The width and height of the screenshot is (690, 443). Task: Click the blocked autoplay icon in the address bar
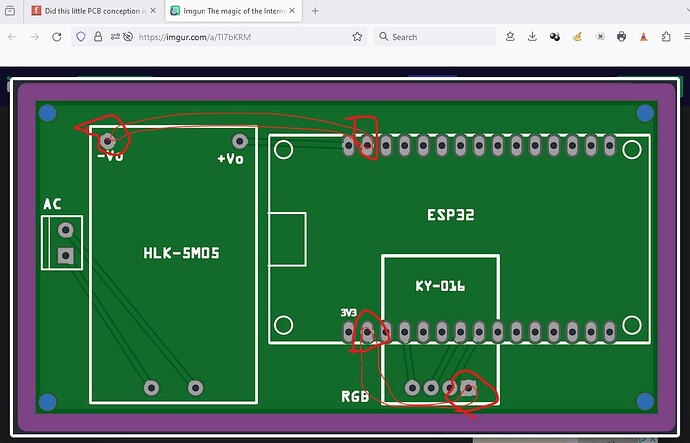(128, 37)
